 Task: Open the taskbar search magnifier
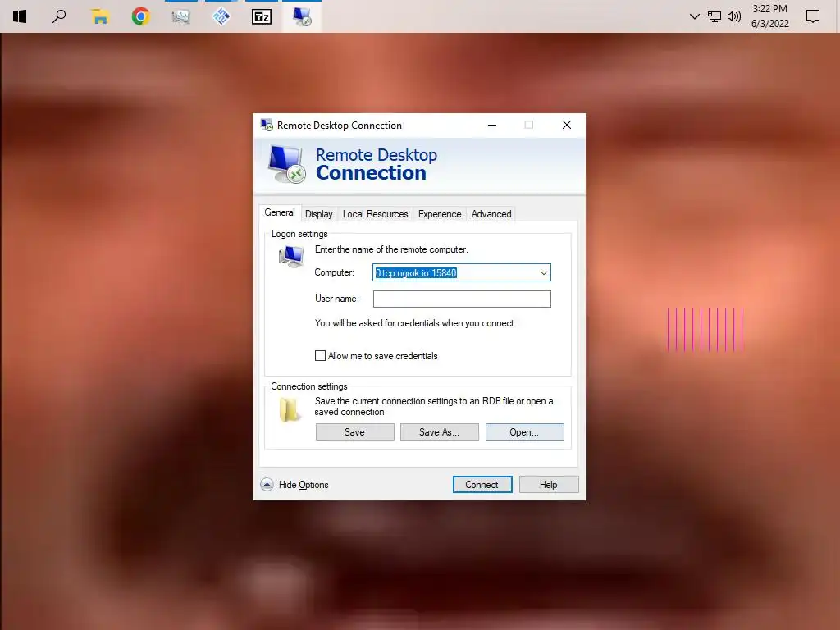click(x=59, y=16)
